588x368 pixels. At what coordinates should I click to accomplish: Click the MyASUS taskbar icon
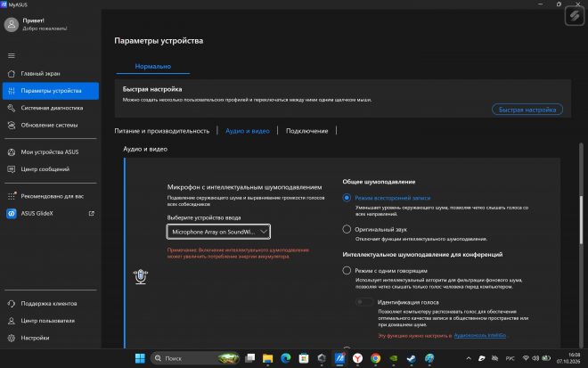coord(339,358)
